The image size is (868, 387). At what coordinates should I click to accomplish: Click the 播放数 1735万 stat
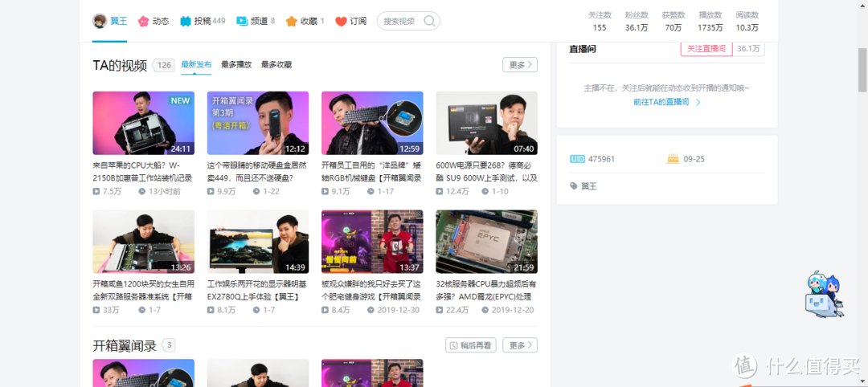(710, 21)
